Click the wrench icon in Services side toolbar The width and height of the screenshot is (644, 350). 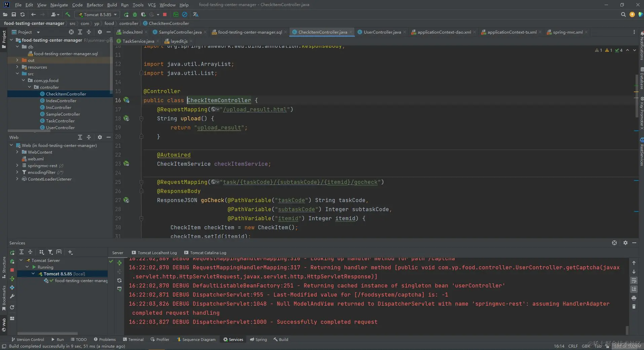tap(12, 296)
